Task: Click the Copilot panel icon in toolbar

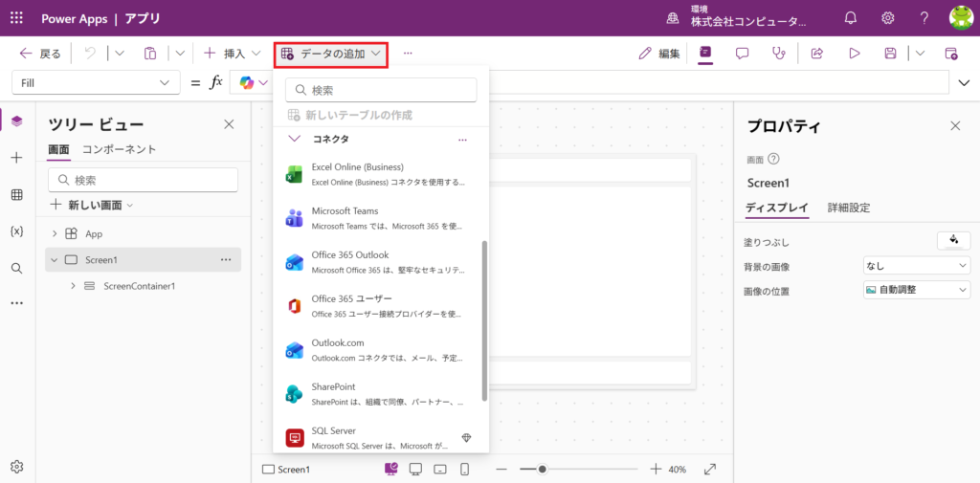Action: point(705,54)
